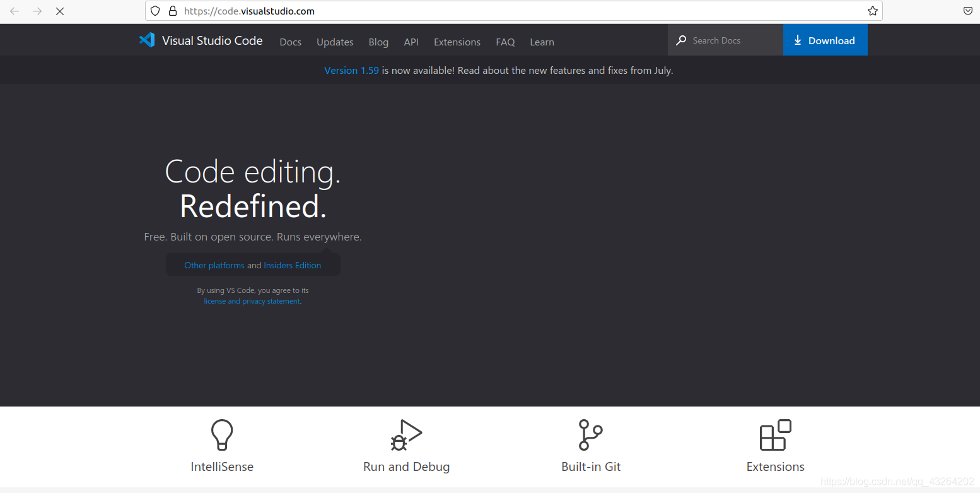Click the Run and Debug label

point(406,467)
